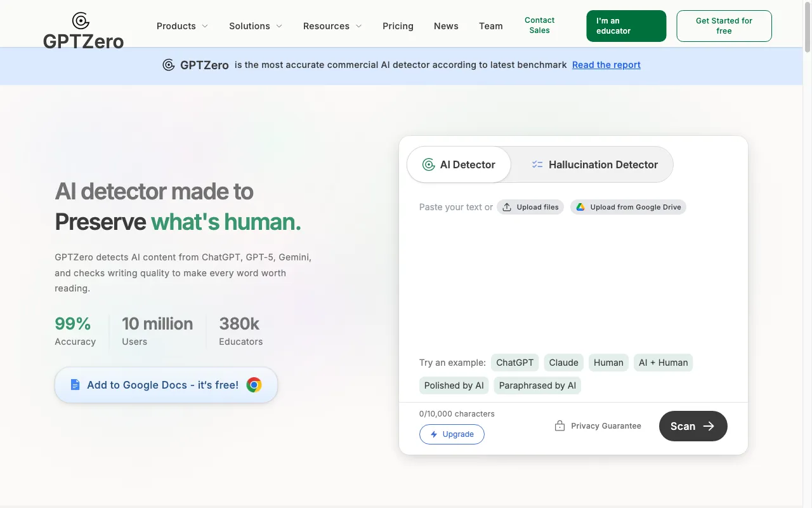The height and width of the screenshot is (508, 812).
Task: Click the 99% Accuracy statistic
Action: (x=75, y=331)
